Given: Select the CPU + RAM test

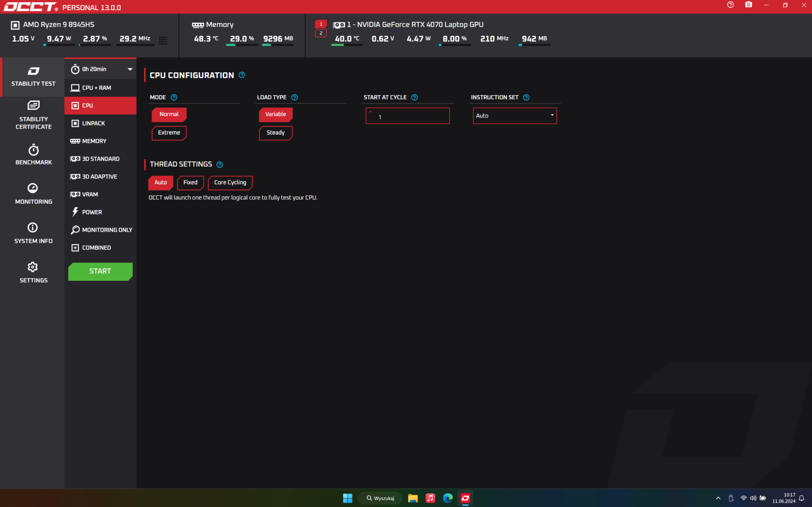Looking at the screenshot, I should [100, 88].
